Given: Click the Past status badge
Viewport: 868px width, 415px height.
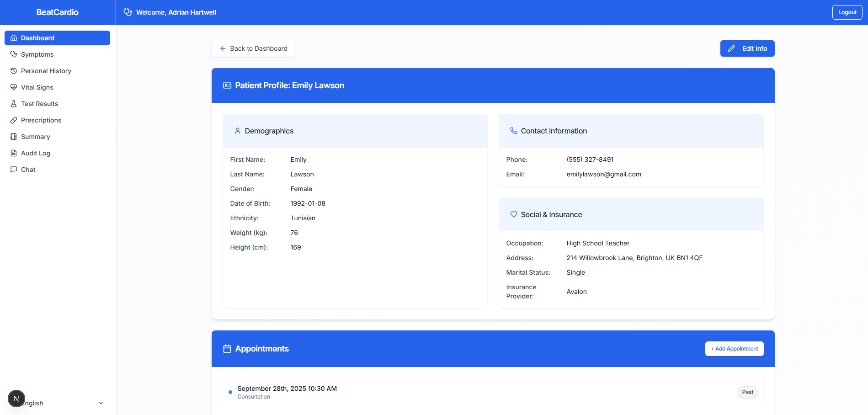Looking at the screenshot, I should [747, 392].
